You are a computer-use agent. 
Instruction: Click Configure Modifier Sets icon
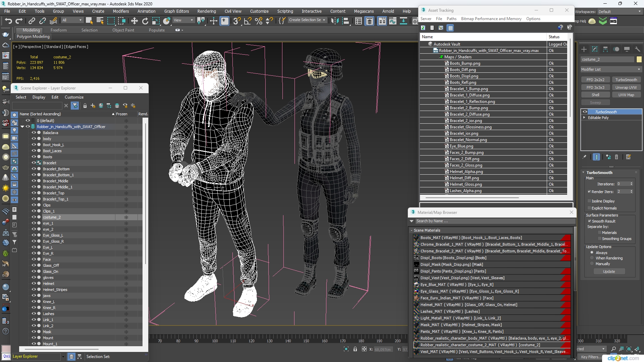coord(629,157)
